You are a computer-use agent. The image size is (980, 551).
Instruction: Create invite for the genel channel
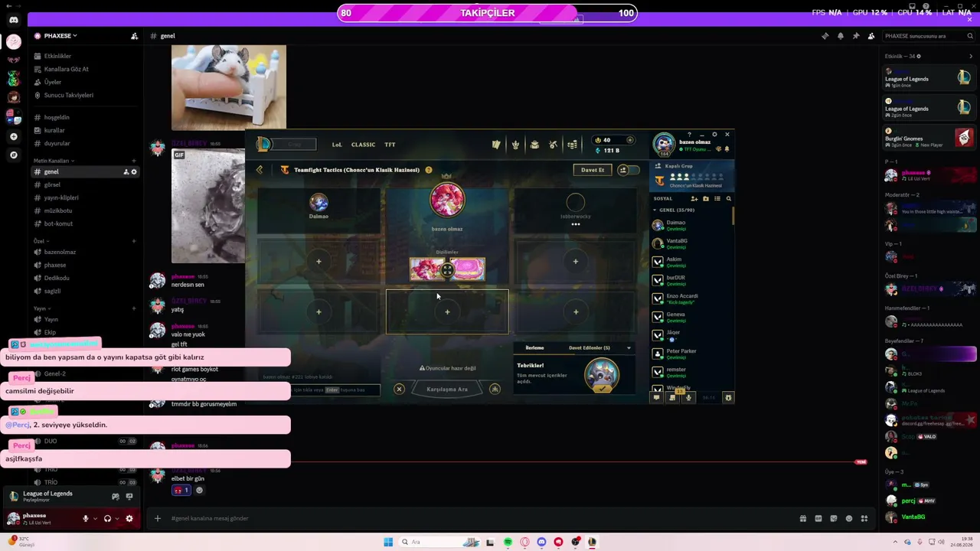pos(126,171)
